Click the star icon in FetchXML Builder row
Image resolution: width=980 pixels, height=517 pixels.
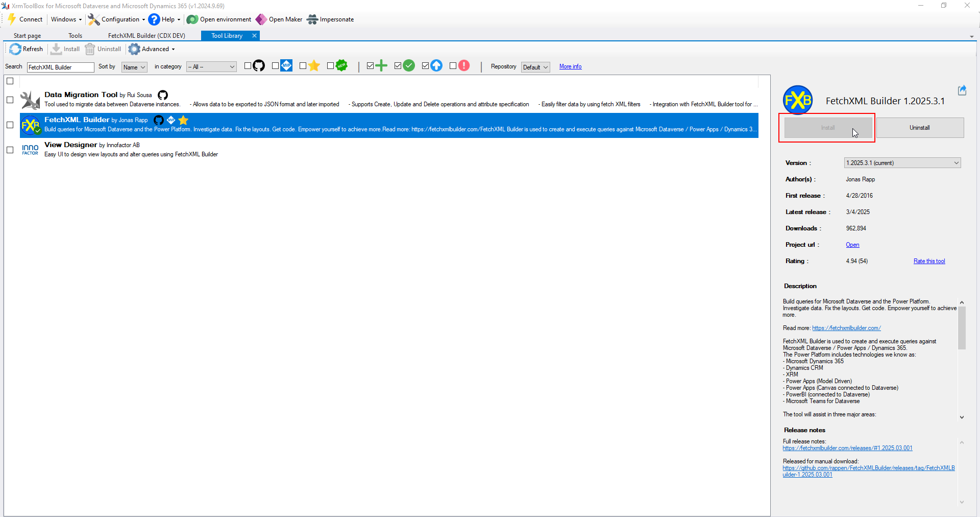click(x=183, y=120)
